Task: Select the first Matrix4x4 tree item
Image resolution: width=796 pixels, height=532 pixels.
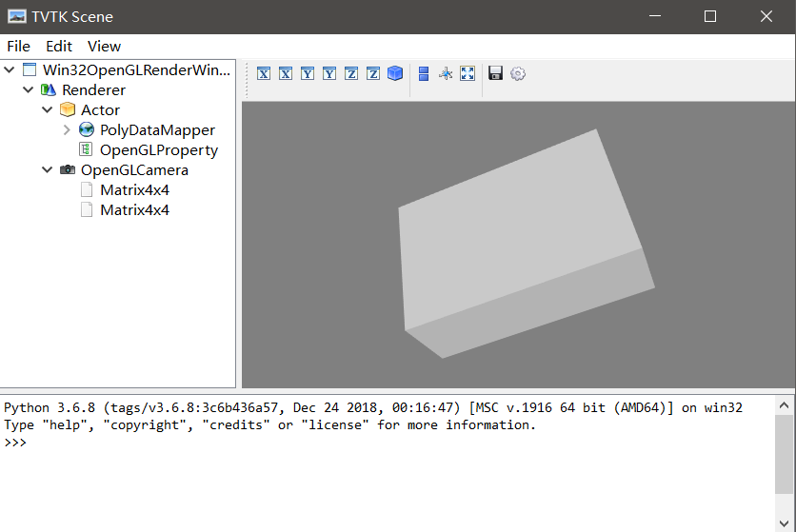Action: pos(134,190)
